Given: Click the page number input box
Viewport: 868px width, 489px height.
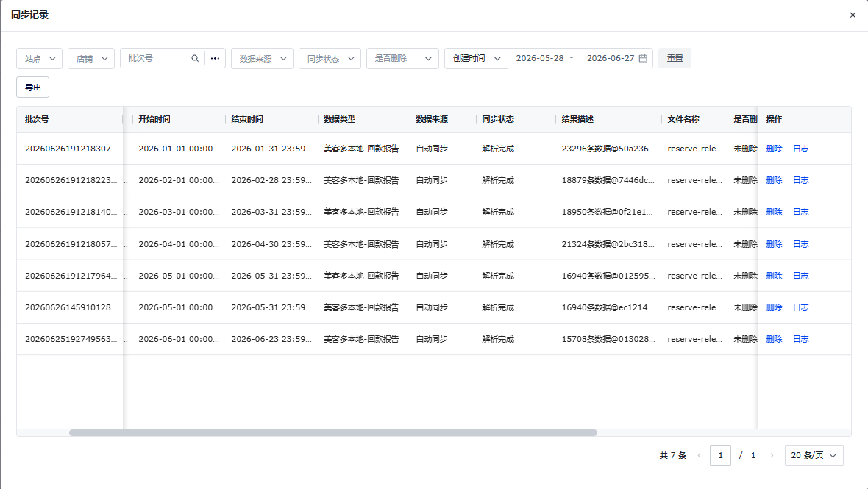Looking at the screenshot, I should coord(720,455).
